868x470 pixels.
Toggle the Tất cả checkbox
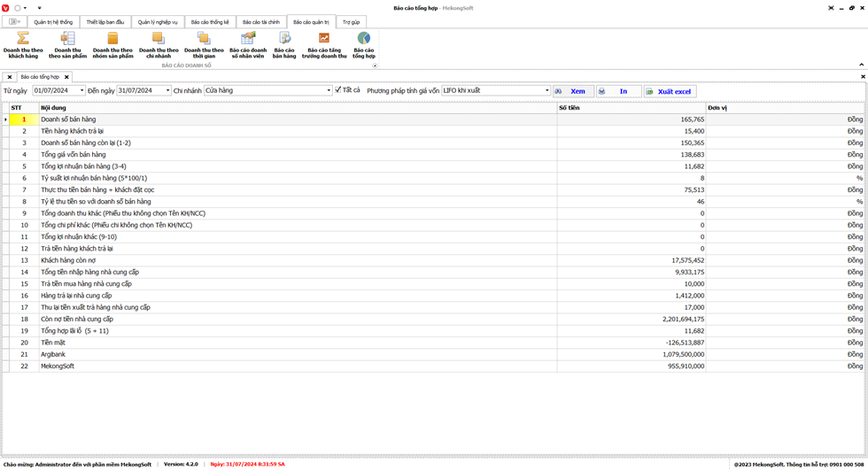(338, 90)
